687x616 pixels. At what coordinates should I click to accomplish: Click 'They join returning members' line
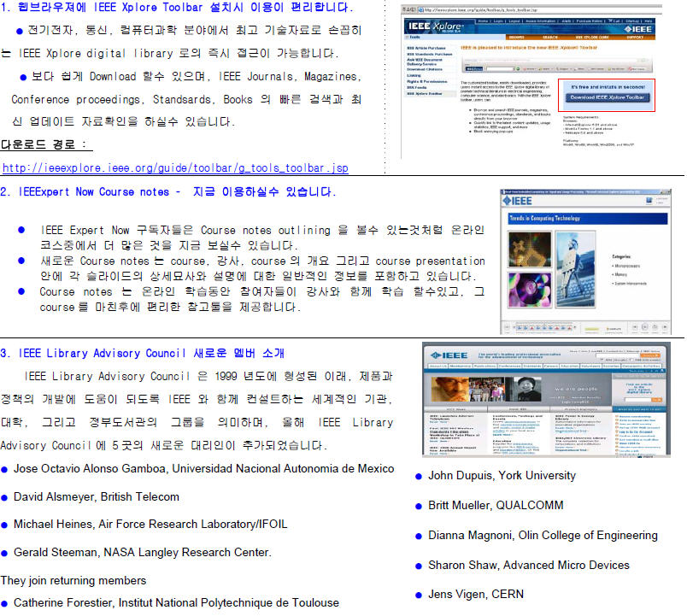pos(73,580)
